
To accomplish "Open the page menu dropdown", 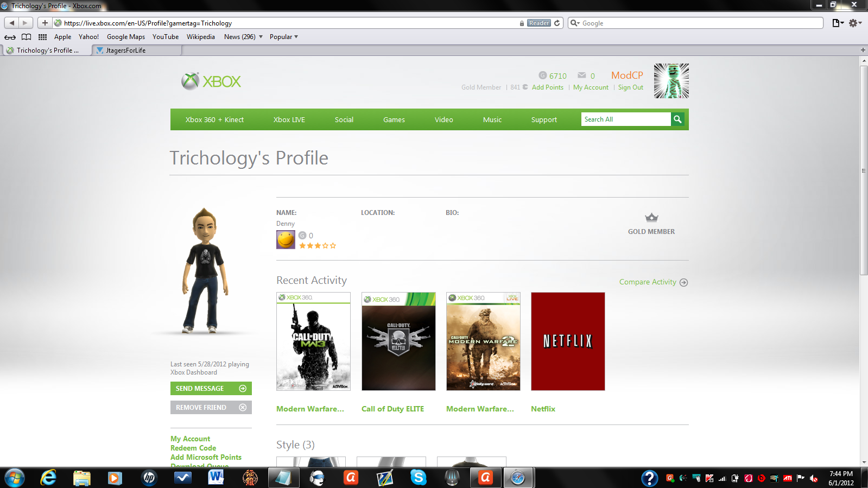I will pos(838,23).
